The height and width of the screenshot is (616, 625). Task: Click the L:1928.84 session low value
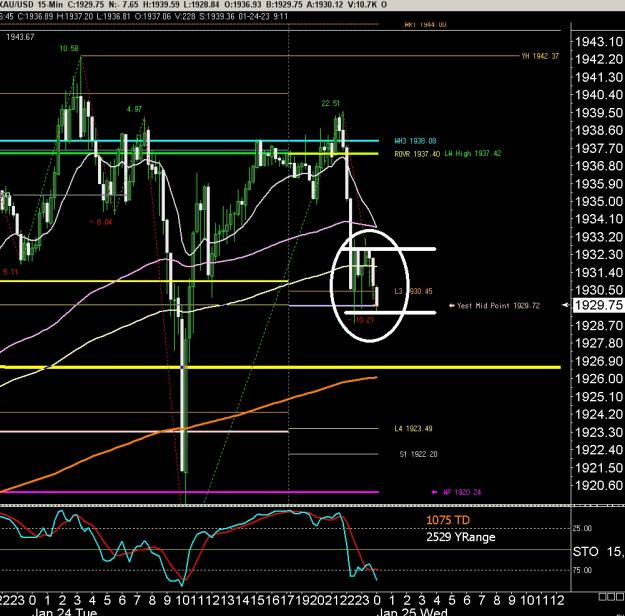click(x=202, y=5)
